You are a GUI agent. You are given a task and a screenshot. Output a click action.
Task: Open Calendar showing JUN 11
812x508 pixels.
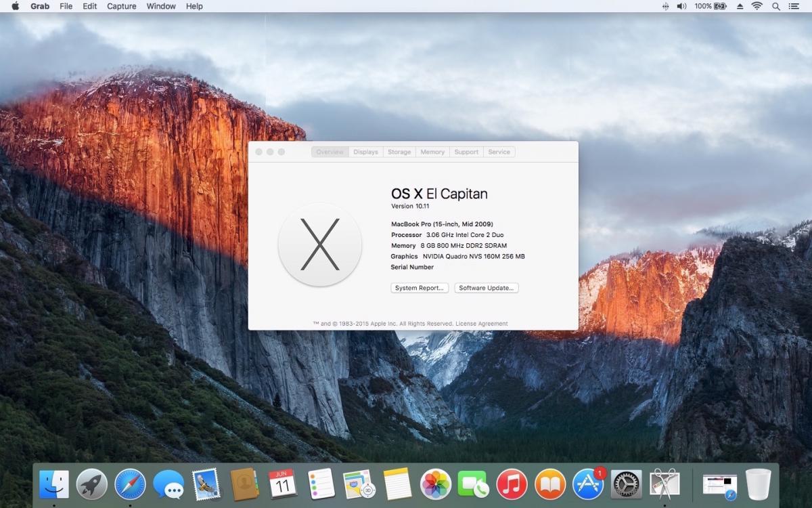(x=282, y=484)
